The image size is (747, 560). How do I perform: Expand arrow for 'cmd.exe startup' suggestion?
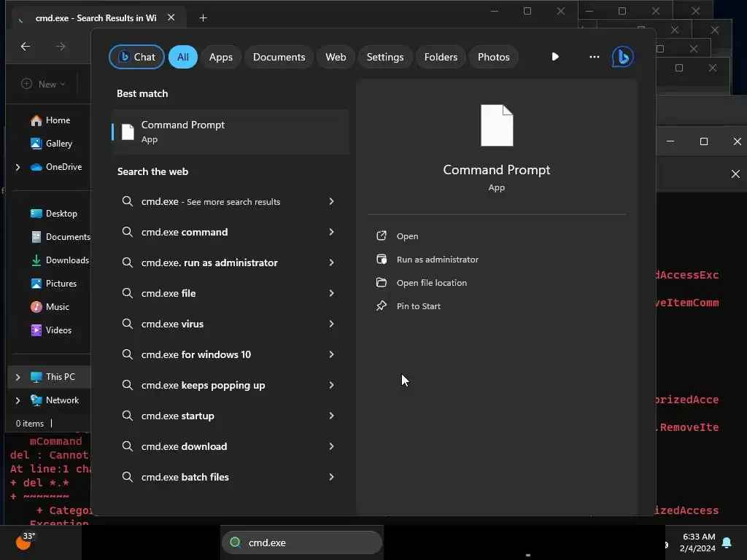[332, 416]
